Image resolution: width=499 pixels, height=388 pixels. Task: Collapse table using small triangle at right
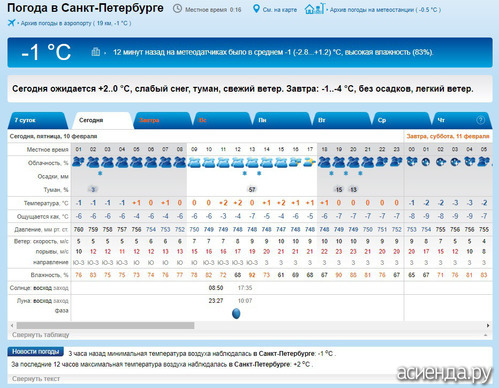[x=486, y=335]
